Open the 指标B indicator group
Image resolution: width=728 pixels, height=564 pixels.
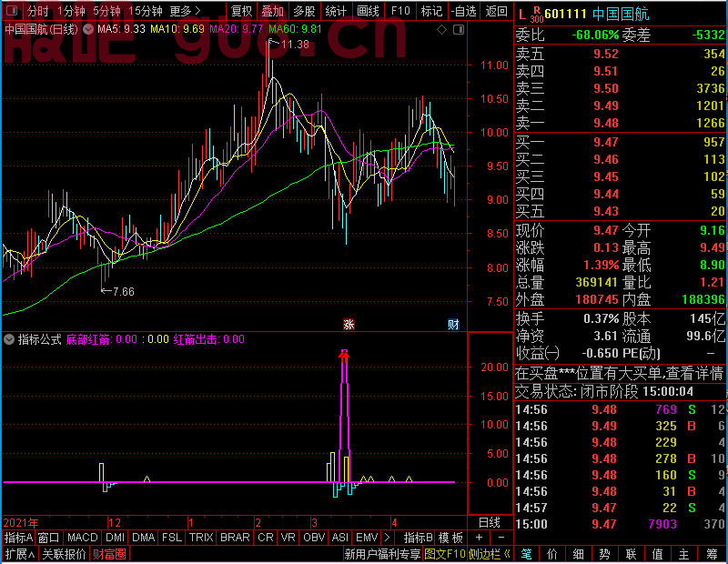419,538
